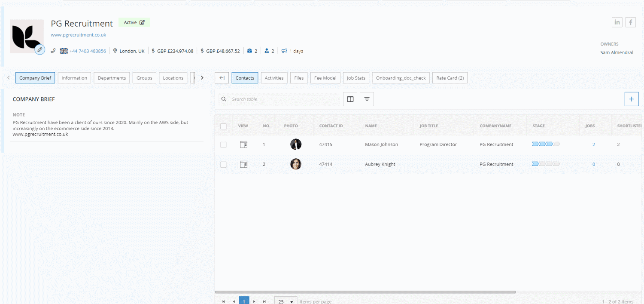
Task: Switch to the Activities tab
Action: [274, 78]
